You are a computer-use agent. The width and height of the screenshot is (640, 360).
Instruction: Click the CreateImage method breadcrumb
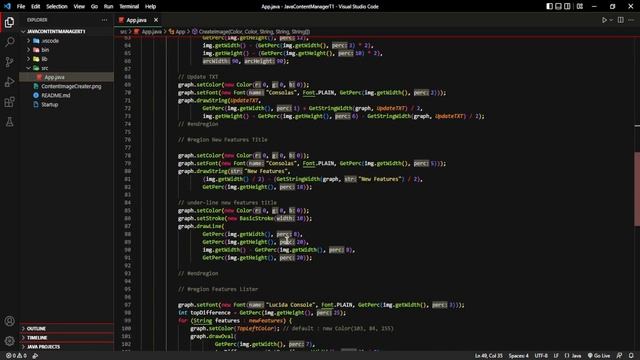(254, 31)
